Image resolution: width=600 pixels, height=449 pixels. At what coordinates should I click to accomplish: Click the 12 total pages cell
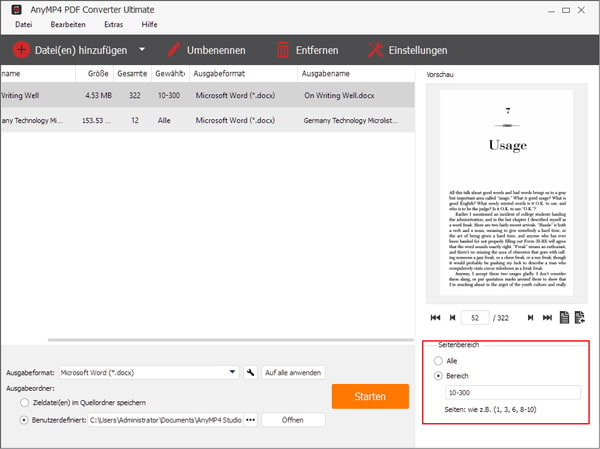[x=135, y=121]
